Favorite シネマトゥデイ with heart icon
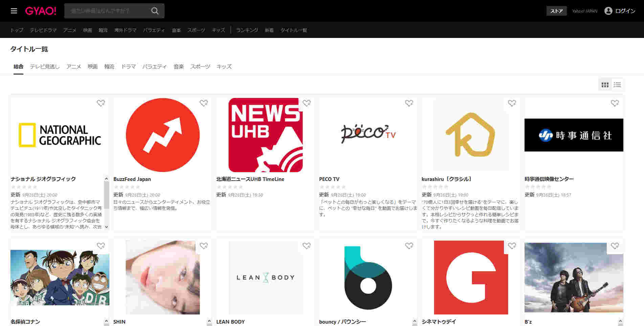 [512, 246]
